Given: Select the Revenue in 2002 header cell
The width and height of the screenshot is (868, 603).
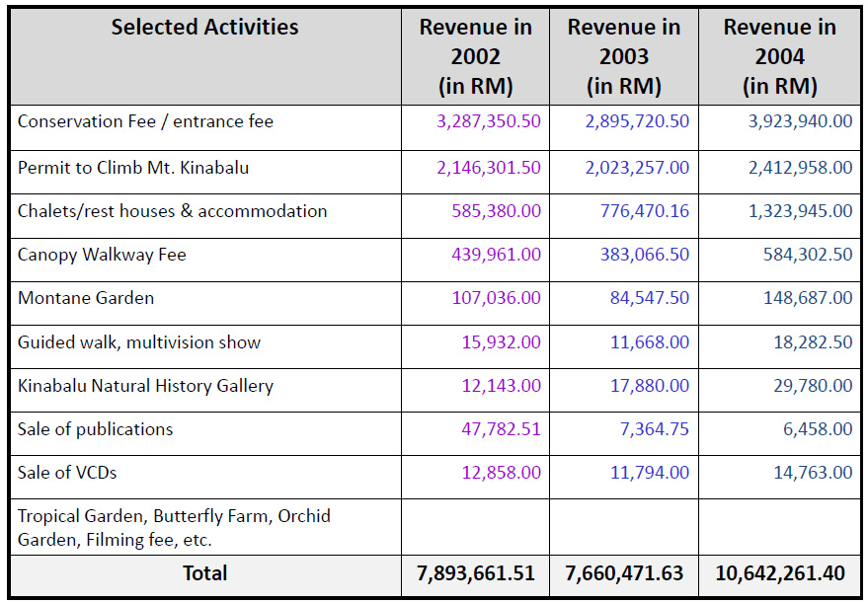Looking at the screenshot, I should pos(475,57).
